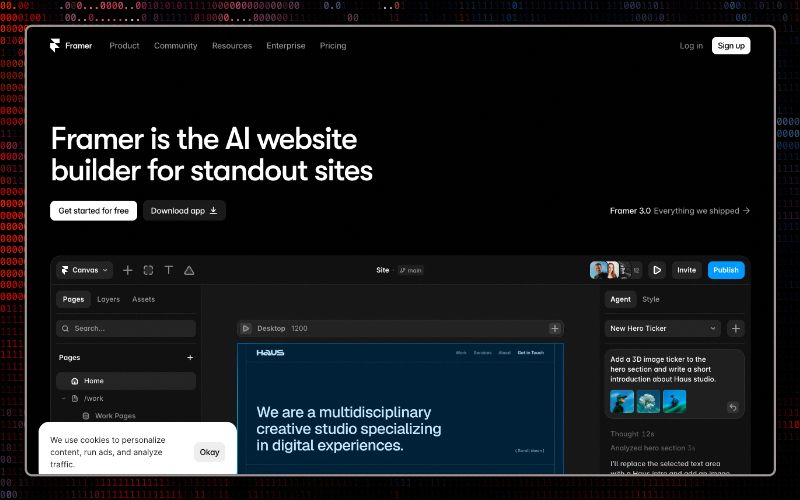
Task: Collapse the /work folder arrow
Action: 63,398
